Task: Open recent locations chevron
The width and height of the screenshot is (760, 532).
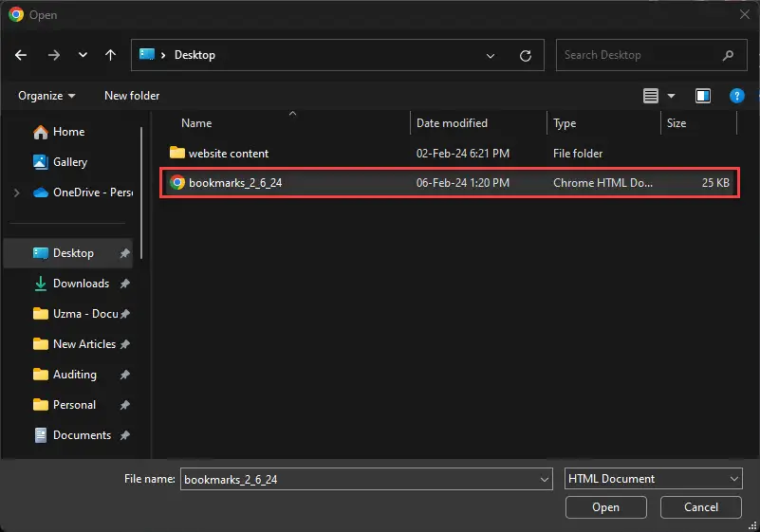Action: [x=83, y=55]
